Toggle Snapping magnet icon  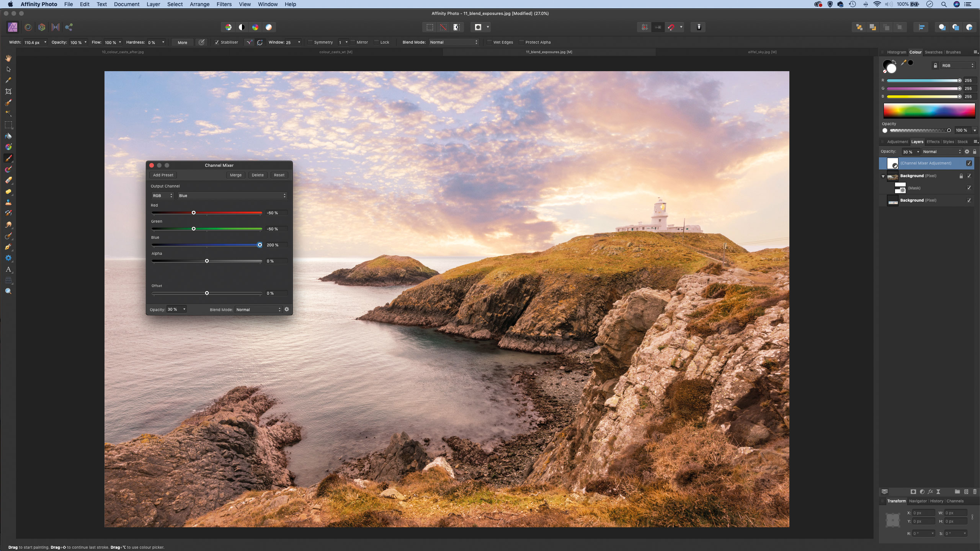pyautogui.click(x=671, y=27)
